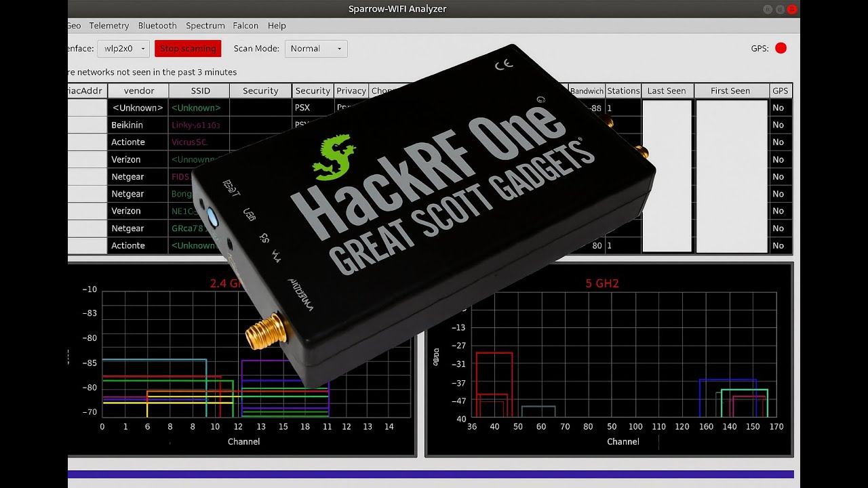Open the Bluetooth menu
This screenshot has width=868, height=488.
click(157, 26)
